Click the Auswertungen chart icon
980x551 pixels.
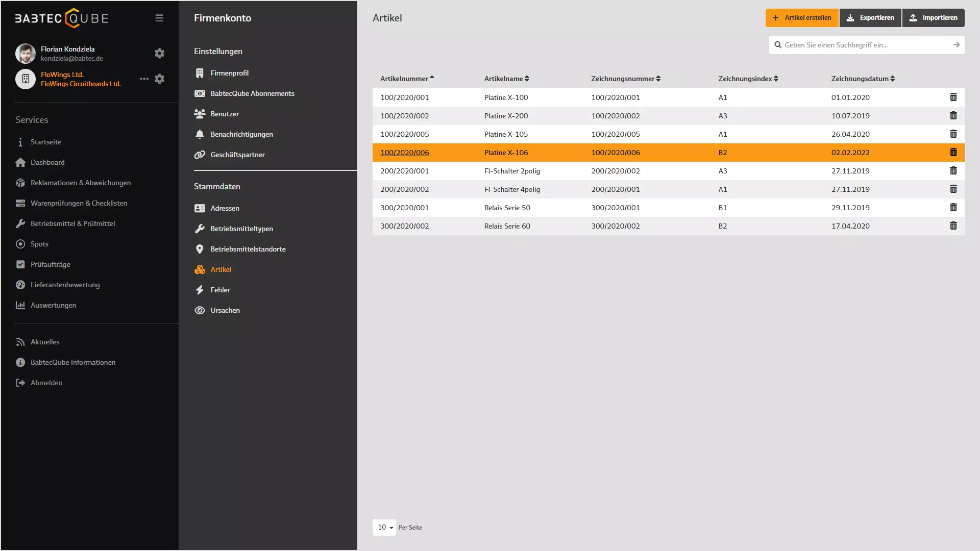(20, 305)
